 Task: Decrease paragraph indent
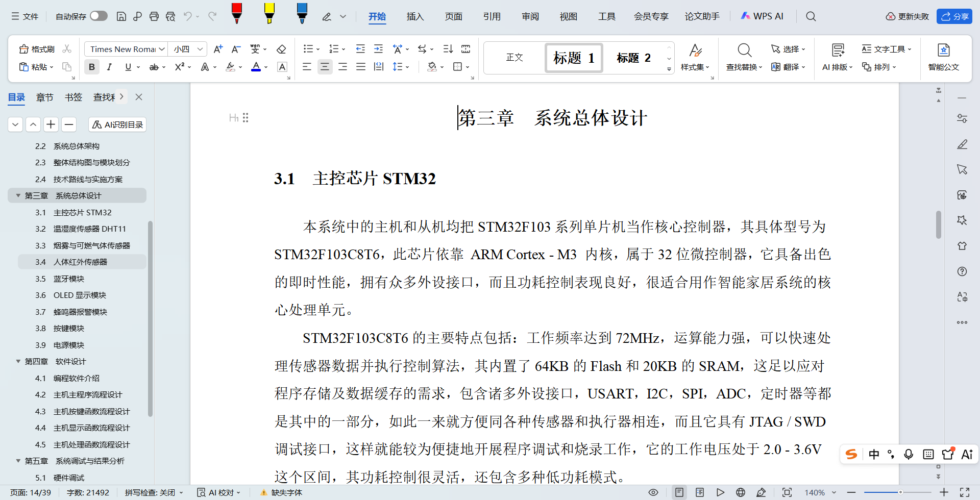[x=360, y=49]
